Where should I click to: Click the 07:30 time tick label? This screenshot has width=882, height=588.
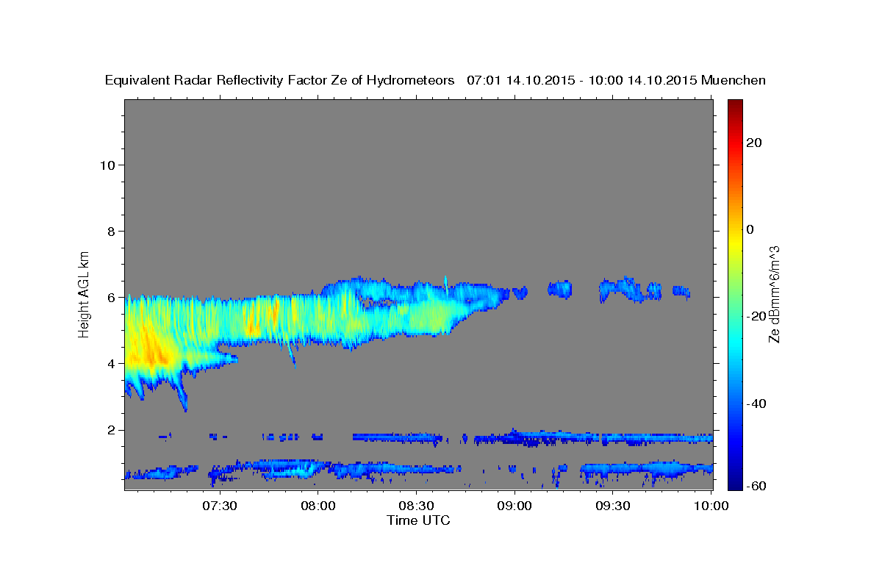tap(220, 506)
